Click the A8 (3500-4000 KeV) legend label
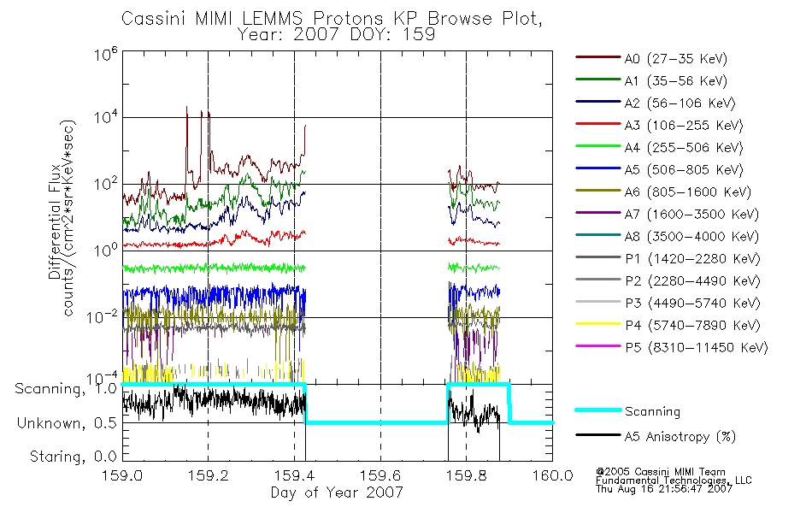This screenshot has width=812, height=513. (691, 237)
